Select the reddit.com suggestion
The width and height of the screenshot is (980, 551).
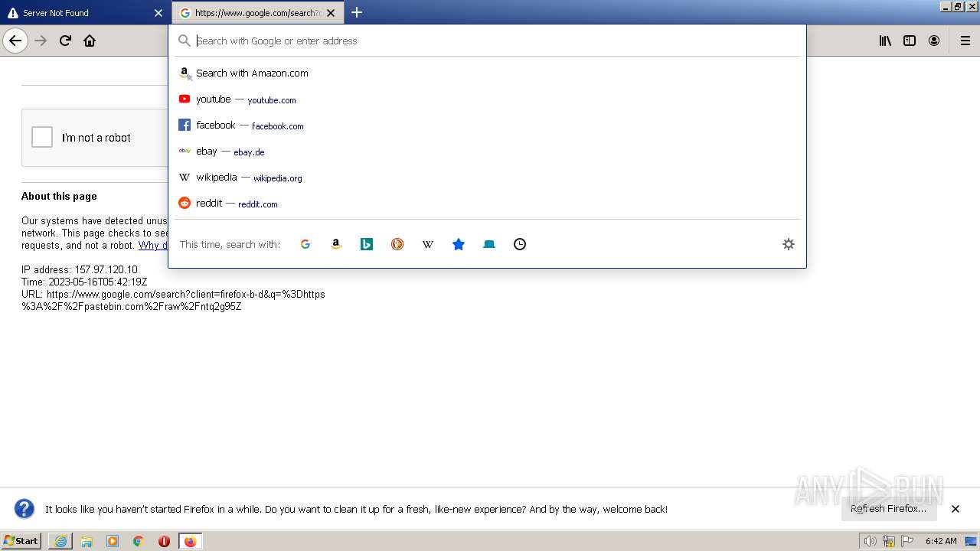tap(487, 204)
